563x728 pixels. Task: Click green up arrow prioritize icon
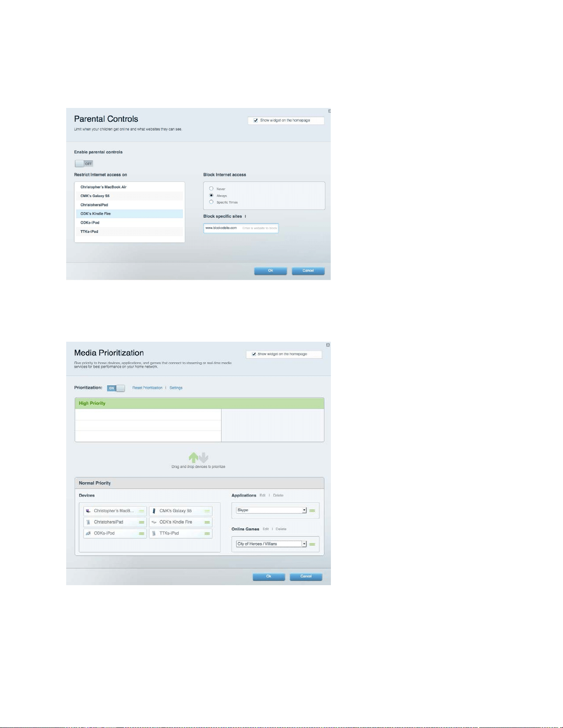click(x=193, y=457)
